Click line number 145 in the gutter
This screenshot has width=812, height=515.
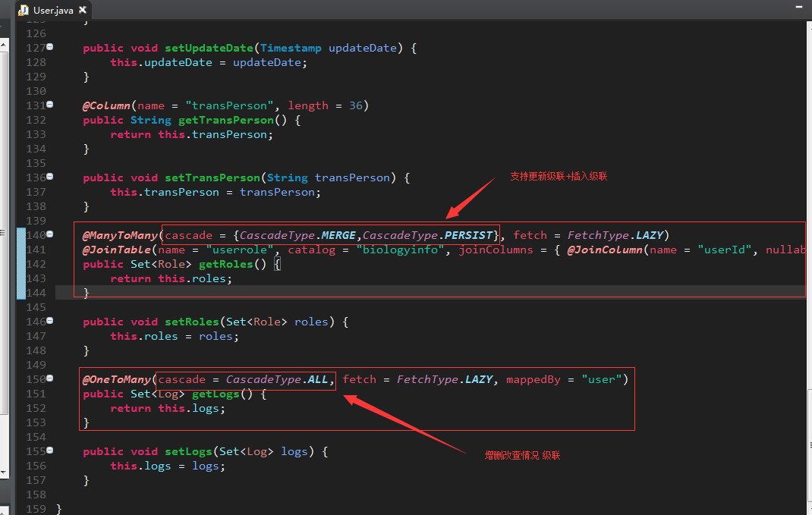(x=36, y=307)
